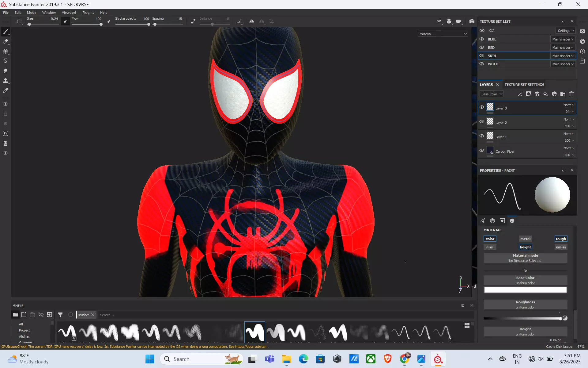The width and height of the screenshot is (588, 368).
Task: Select the Material picker eyedropper
Action: click(6, 90)
